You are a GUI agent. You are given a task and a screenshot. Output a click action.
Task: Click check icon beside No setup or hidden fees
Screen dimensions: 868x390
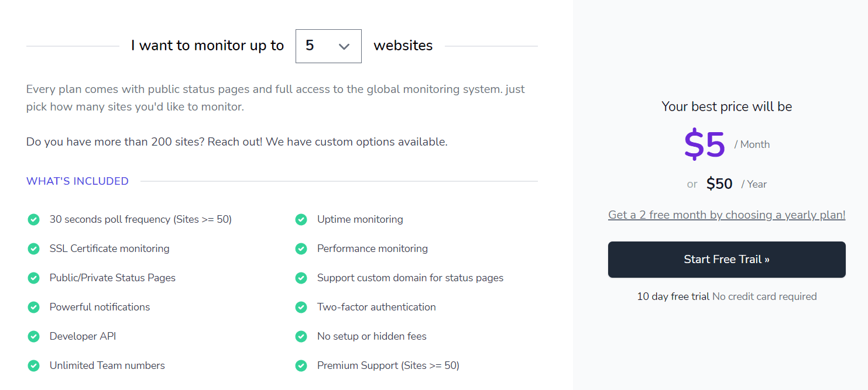[301, 336]
